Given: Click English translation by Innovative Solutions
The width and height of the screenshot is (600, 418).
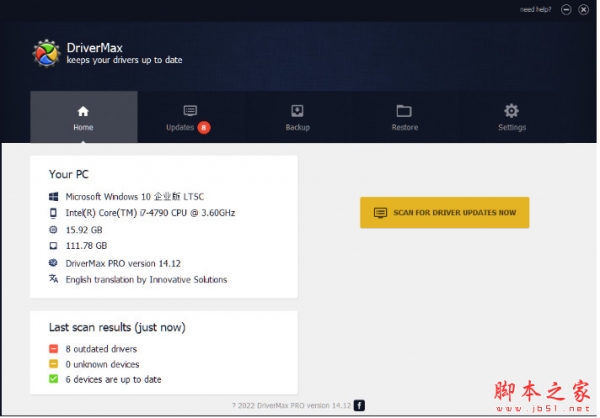Looking at the screenshot, I should tap(146, 280).
